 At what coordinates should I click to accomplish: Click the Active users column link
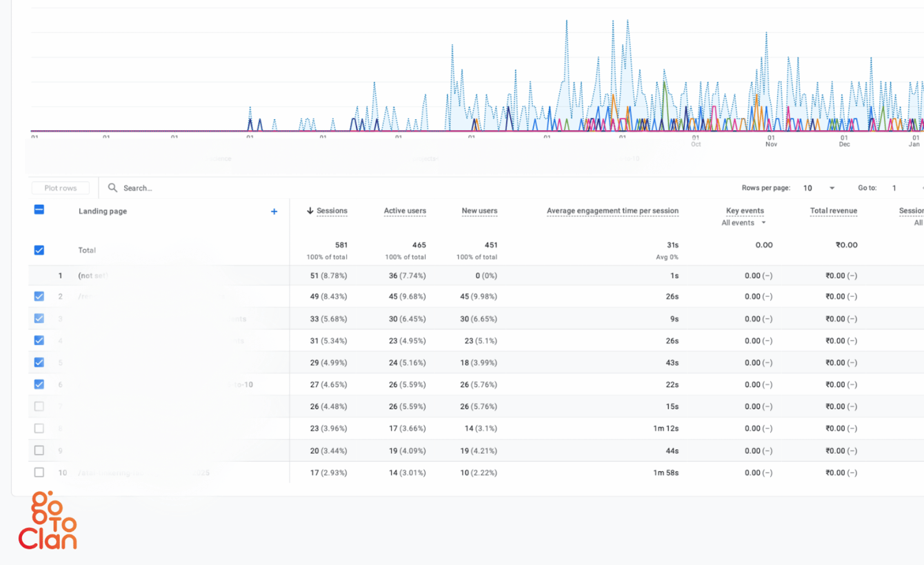[x=405, y=211]
